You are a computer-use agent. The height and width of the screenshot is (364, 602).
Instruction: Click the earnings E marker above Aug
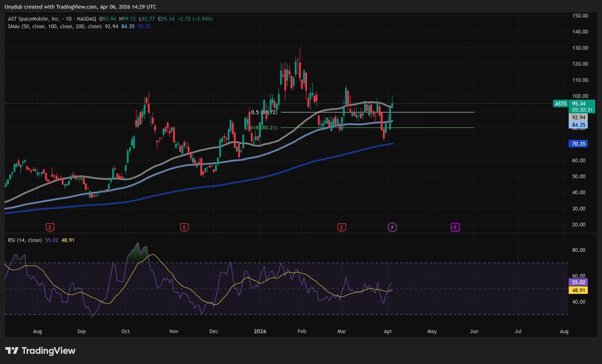click(x=50, y=228)
